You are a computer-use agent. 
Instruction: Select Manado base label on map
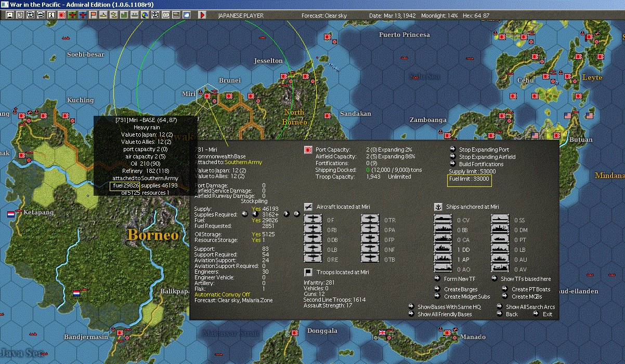click(473, 337)
